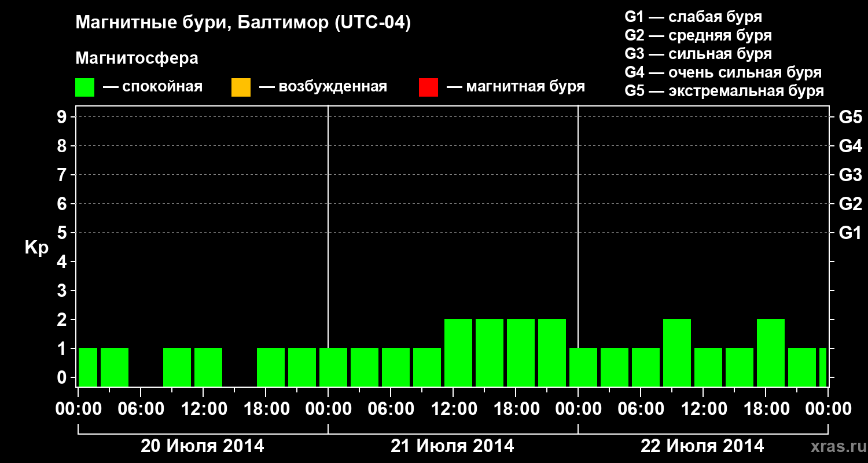This screenshot has height=463, width=868.
Task: Click 'G3 — сильная буря' legend line
Action: pos(698,53)
